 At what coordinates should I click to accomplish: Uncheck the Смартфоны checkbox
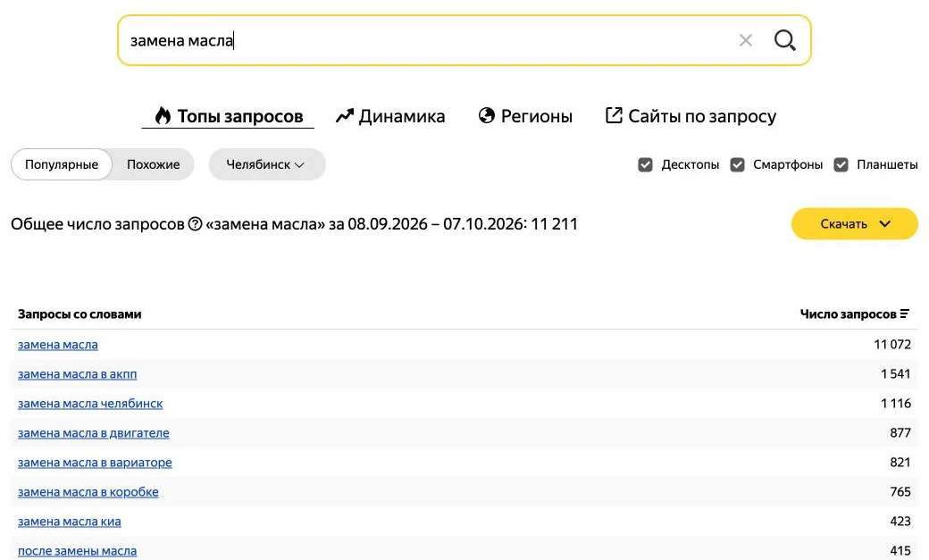737,164
